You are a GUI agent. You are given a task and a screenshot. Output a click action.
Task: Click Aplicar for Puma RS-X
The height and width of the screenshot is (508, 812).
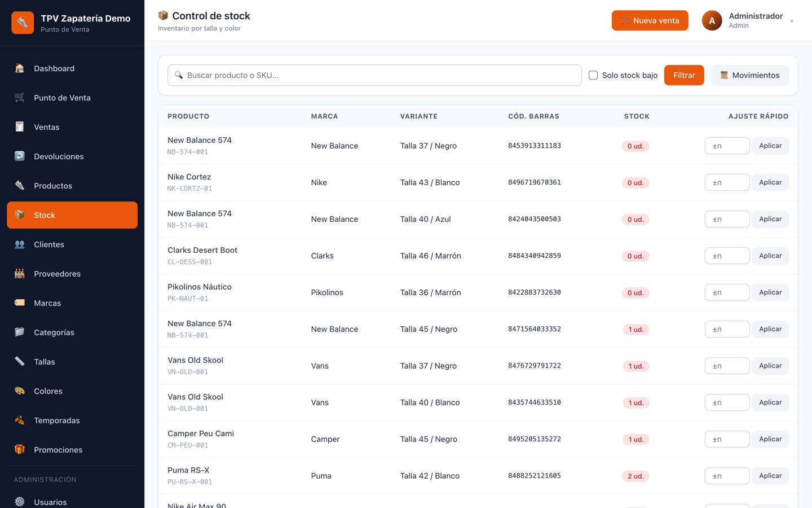coord(770,476)
